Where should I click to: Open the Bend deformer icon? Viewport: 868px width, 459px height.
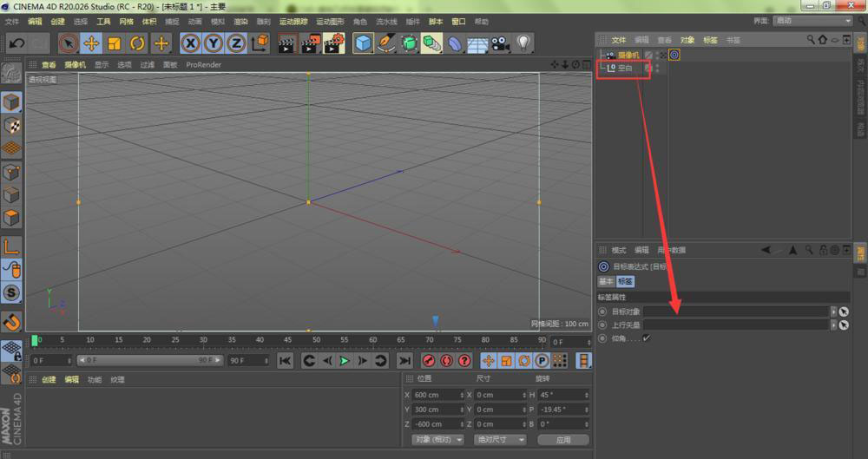[x=455, y=43]
